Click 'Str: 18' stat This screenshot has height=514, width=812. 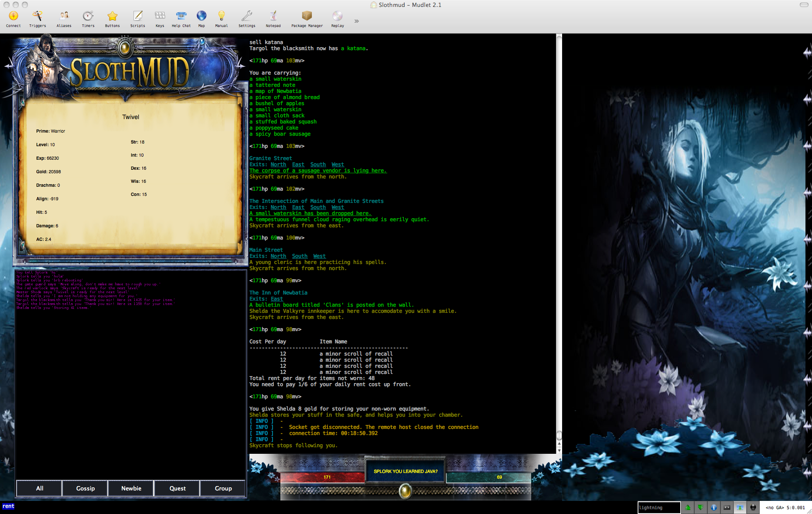(137, 142)
